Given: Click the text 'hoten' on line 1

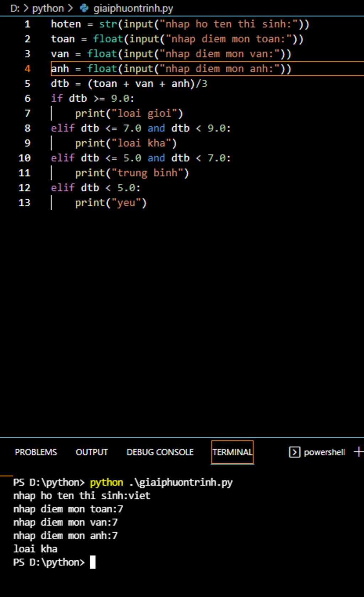Looking at the screenshot, I should point(66,24).
